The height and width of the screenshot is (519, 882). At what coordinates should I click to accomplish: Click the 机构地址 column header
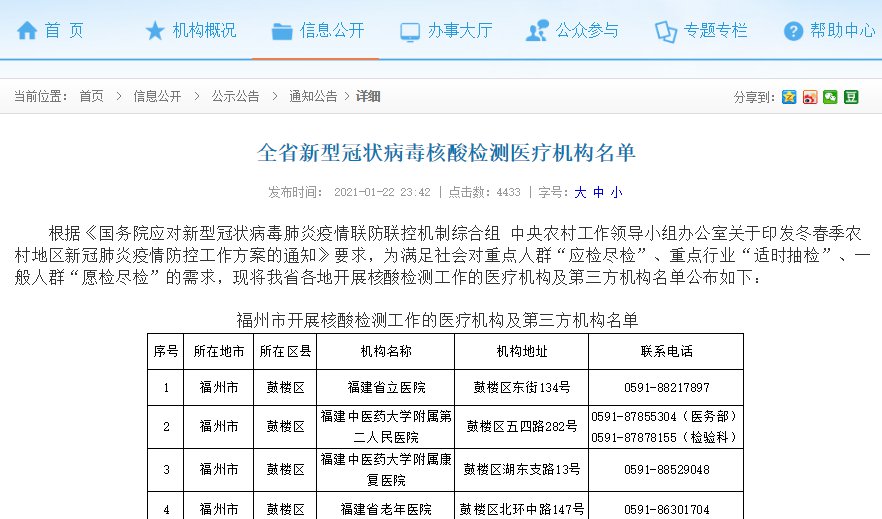(x=521, y=351)
